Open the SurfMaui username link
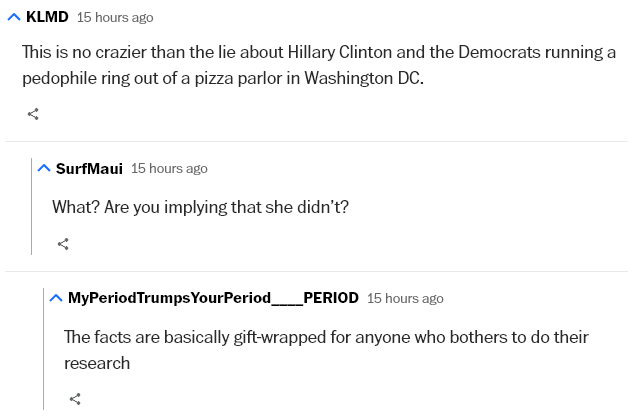 pyautogui.click(x=89, y=168)
